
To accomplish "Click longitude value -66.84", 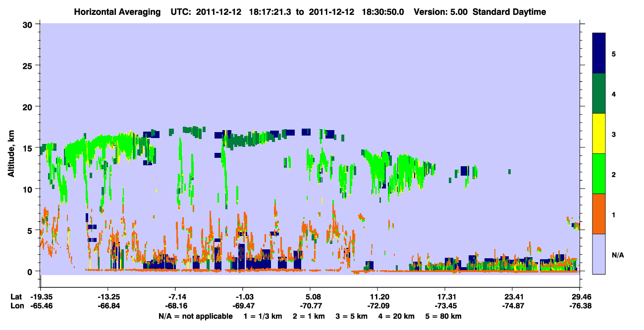I will pyautogui.click(x=107, y=306).
